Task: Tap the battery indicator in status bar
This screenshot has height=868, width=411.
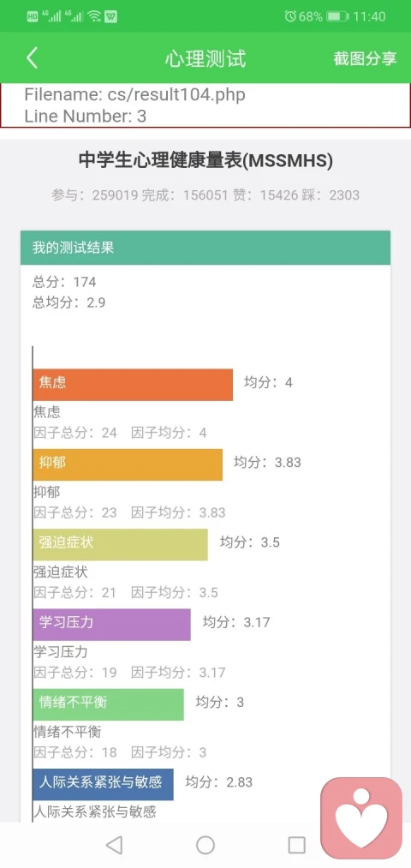Action: click(337, 16)
